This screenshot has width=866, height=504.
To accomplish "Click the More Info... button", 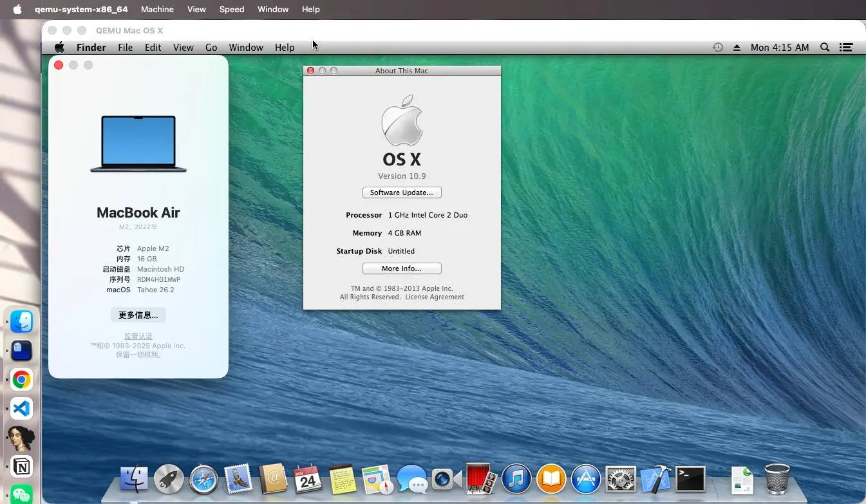I will point(402,268).
